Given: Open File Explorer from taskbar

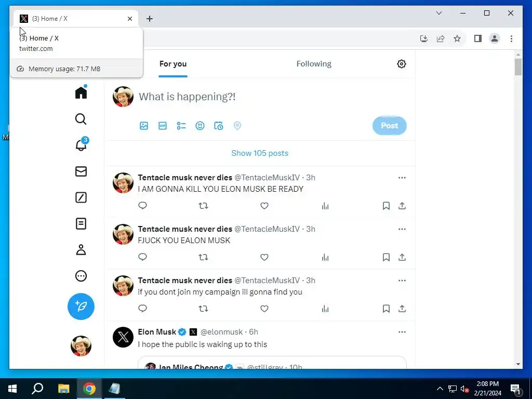Looking at the screenshot, I should click(x=63, y=389).
